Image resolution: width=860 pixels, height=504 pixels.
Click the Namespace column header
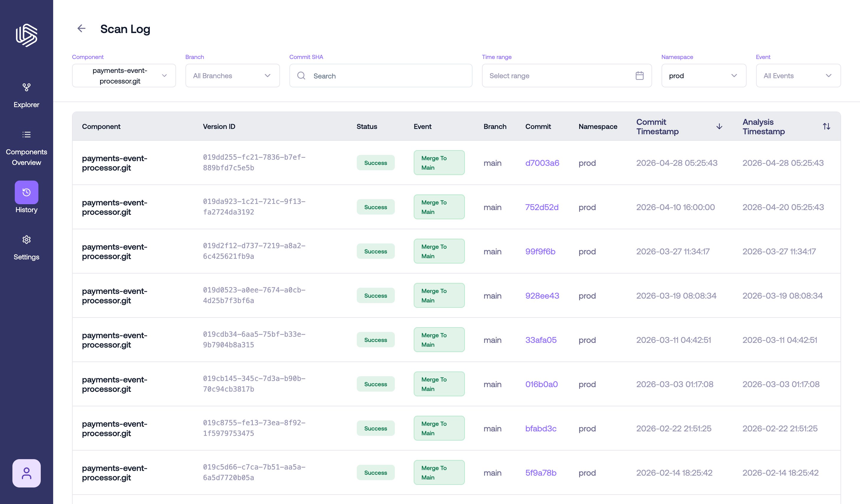(598, 127)
